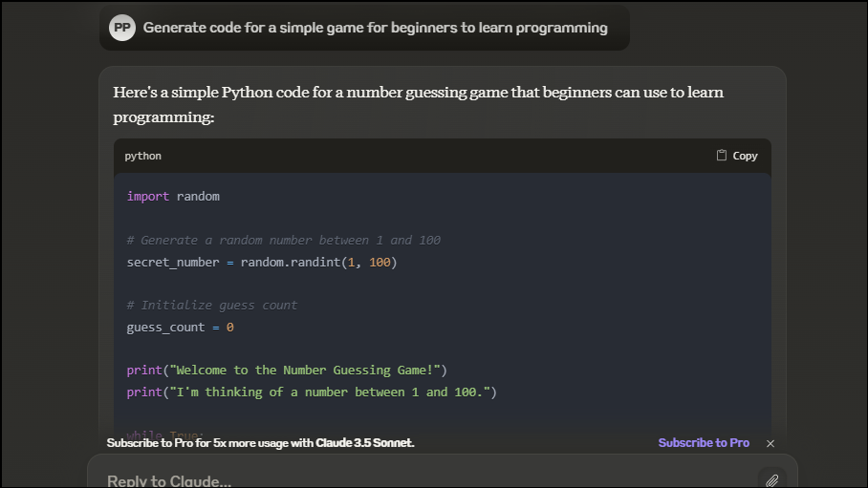The width and height of the screenshot is (868, 488).
Task: Click the number 100 in randint call
Action: (380, 263)
